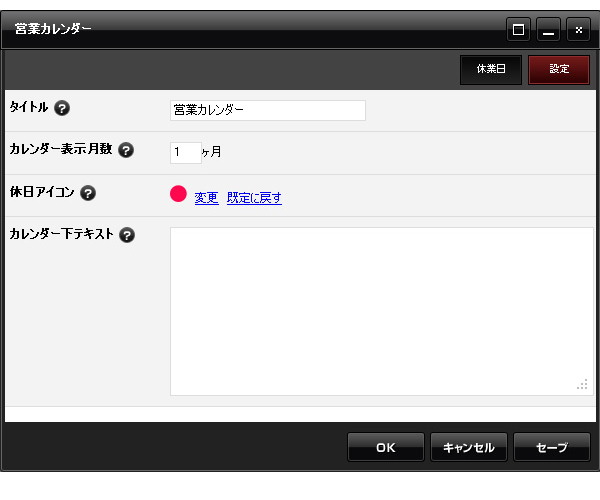Switch to the 休業日 tab
Image resolution: width=600 pixels, height=500 pixels.
tap(491, 70)
